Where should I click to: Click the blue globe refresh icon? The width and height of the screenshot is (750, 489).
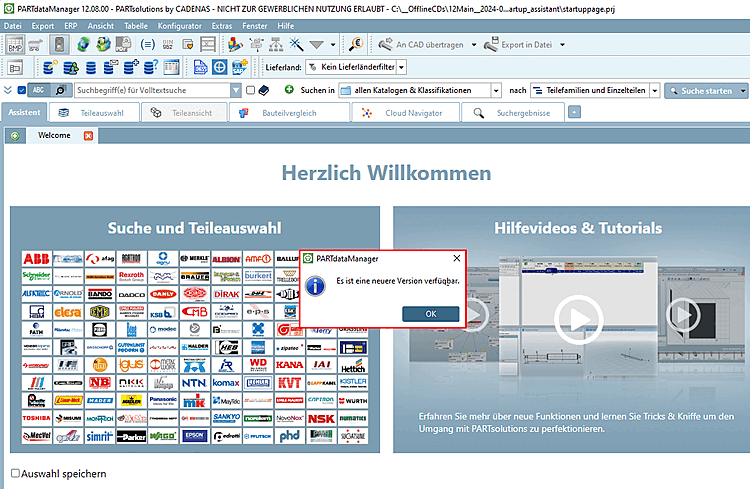coord(83,44)
